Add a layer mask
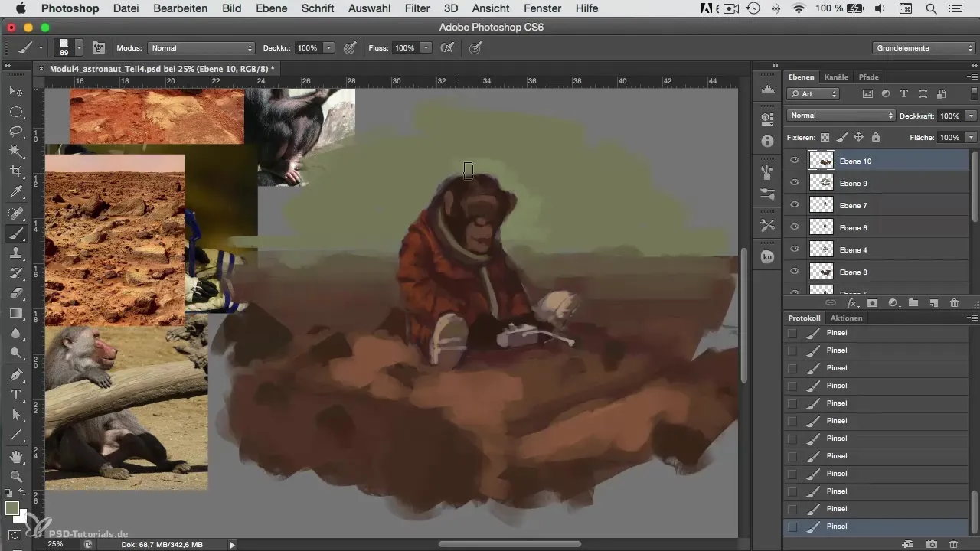 872,303
